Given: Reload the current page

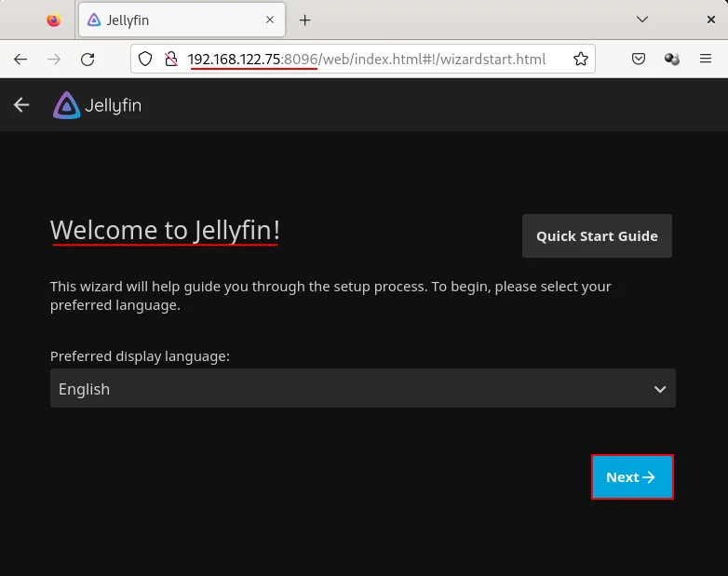Looking at the screenshot, I should click(88, 59).
